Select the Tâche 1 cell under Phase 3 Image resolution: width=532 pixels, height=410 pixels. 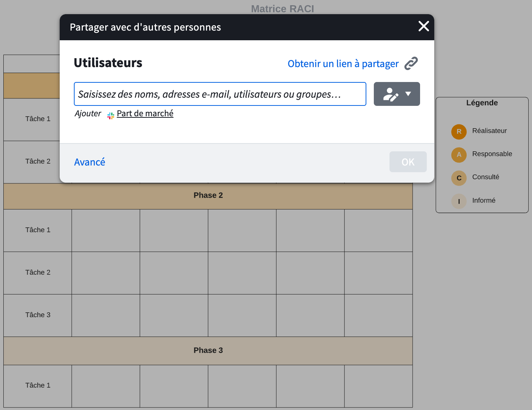click(38, 385)
